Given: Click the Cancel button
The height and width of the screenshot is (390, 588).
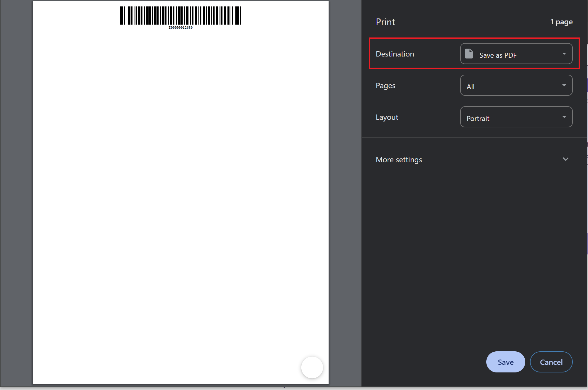Looking at the screenshot, I should point(551,362).
